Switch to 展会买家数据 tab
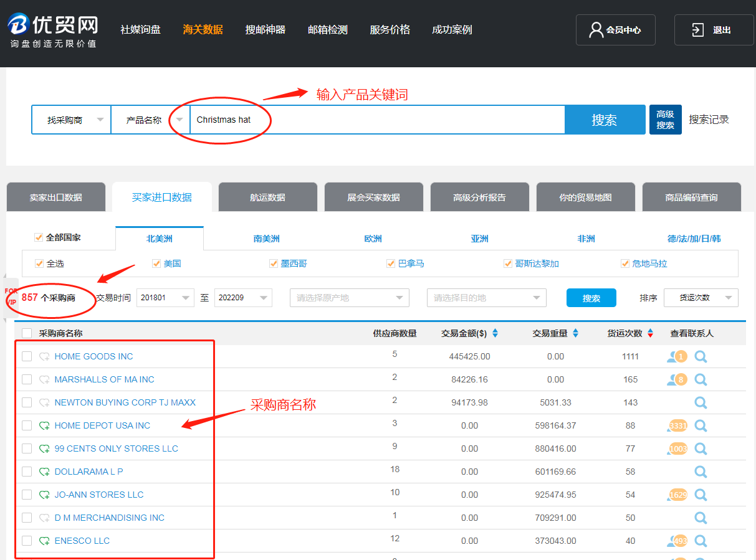The image size is (756, 560). point(374,197)
